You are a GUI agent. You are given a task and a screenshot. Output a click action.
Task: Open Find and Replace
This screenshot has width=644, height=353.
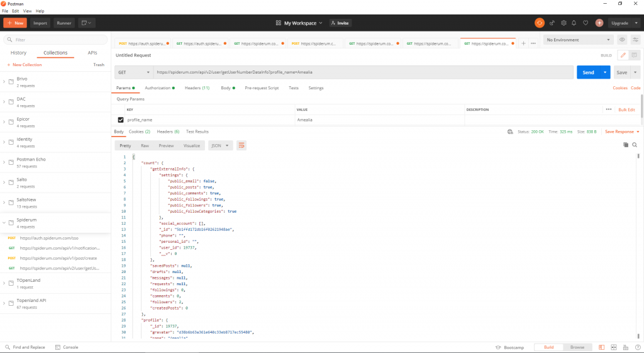(x=25, y=347)
